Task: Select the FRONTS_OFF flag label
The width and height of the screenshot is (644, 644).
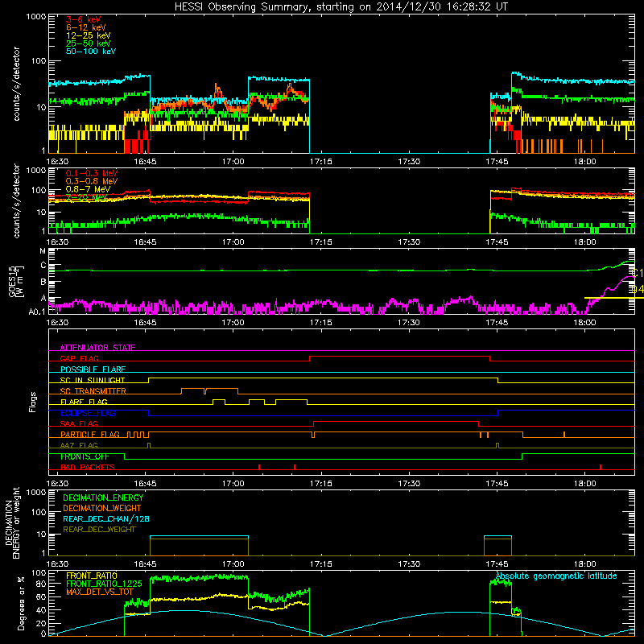Action: (85, 456)
